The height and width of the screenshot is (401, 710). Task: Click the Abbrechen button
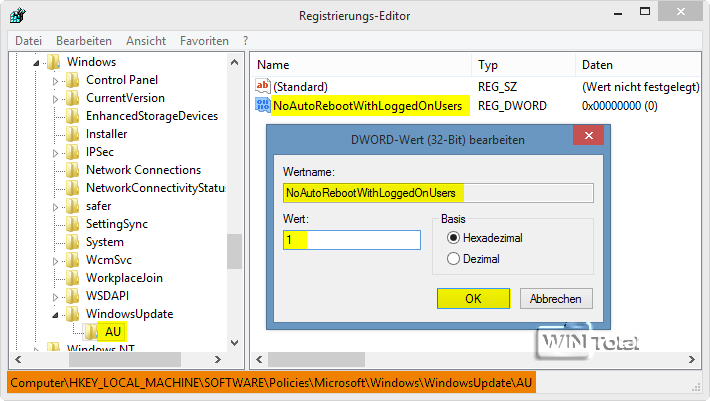(555, 298)
